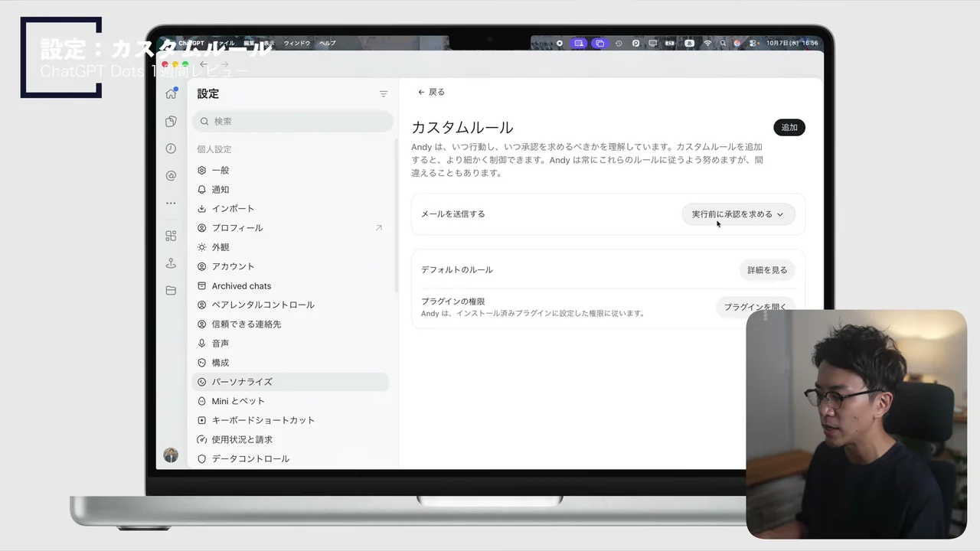Select プロフィール in settings list

coord(290,228)
